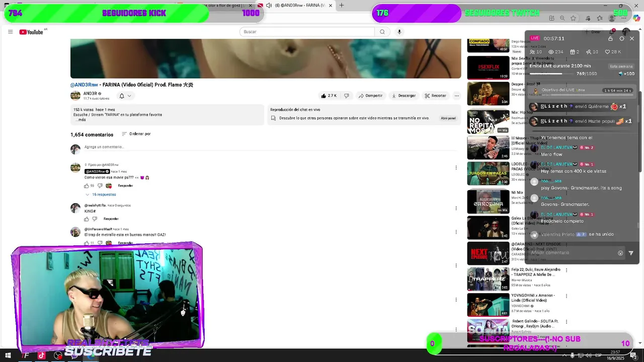Like the FARINA video (2.7 K)
The image size is (644, 362).
click(x=329, y=96)
